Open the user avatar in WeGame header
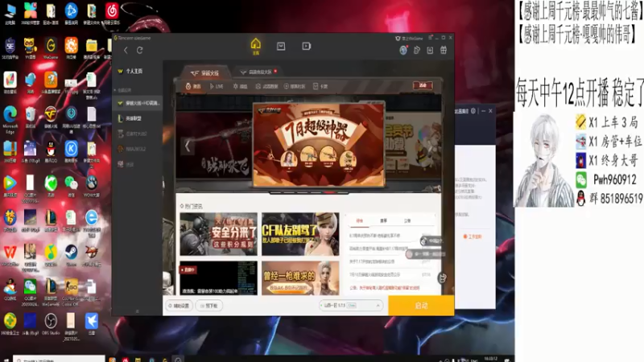Image resolution: width=644 pixels, height=362 pixels. tap(403, 50)
